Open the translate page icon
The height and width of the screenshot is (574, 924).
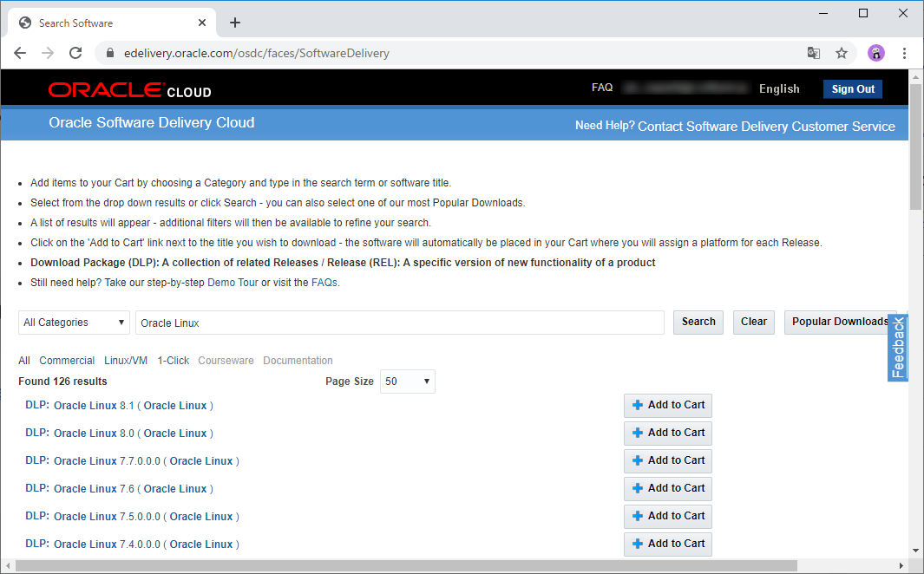[814, 53]
